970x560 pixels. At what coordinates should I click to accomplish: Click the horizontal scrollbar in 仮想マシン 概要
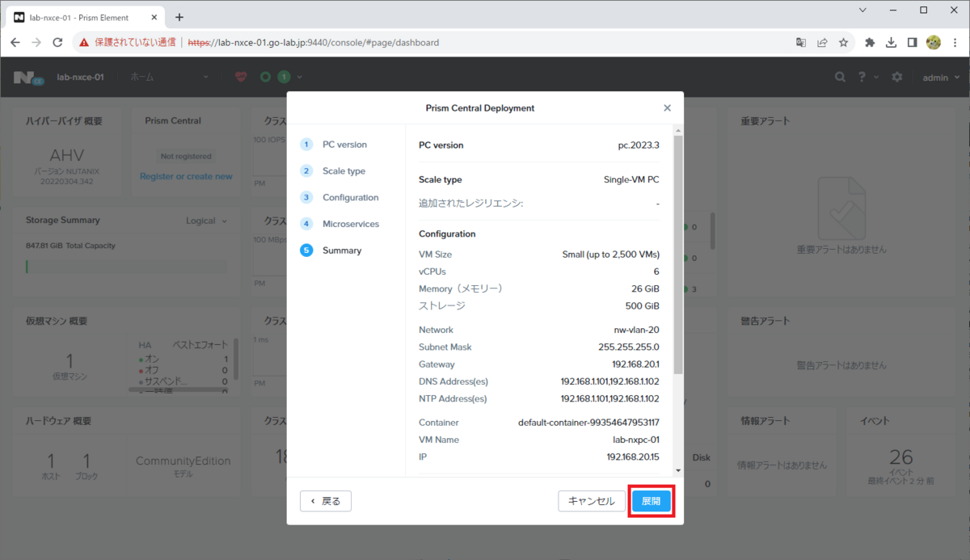[178, 389]
